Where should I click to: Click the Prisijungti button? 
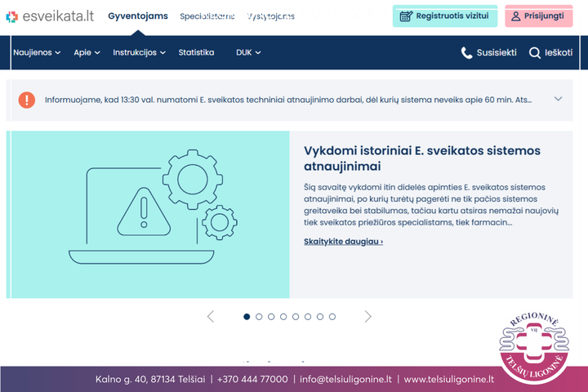538,16
